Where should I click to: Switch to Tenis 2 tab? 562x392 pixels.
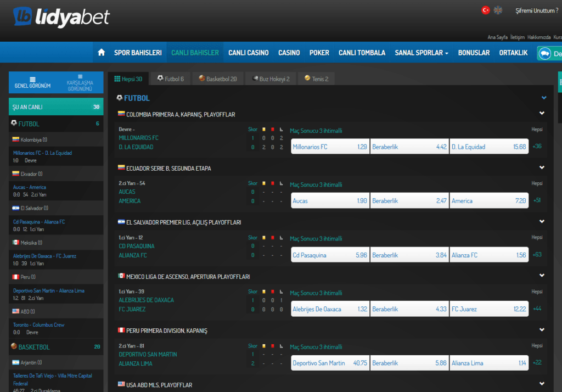click(x=317, y=79)
